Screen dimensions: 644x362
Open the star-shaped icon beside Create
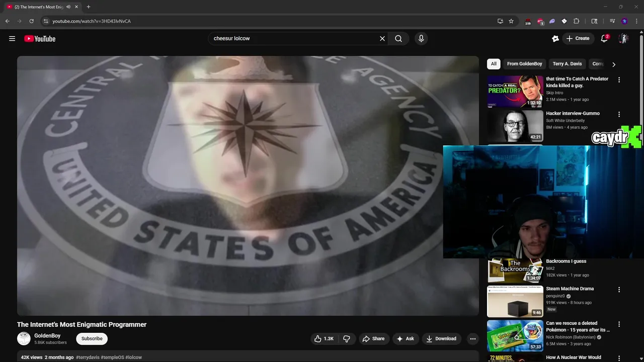point(555,39)
